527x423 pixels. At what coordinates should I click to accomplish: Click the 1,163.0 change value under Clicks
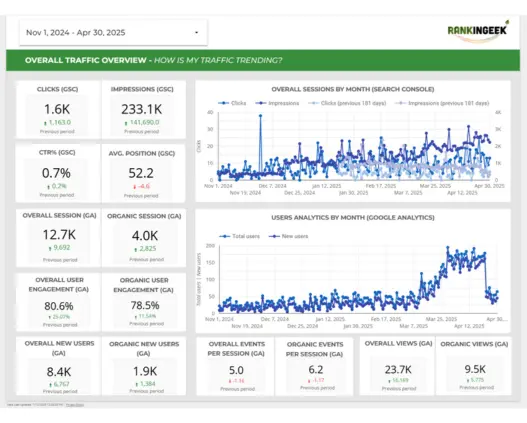59,122
